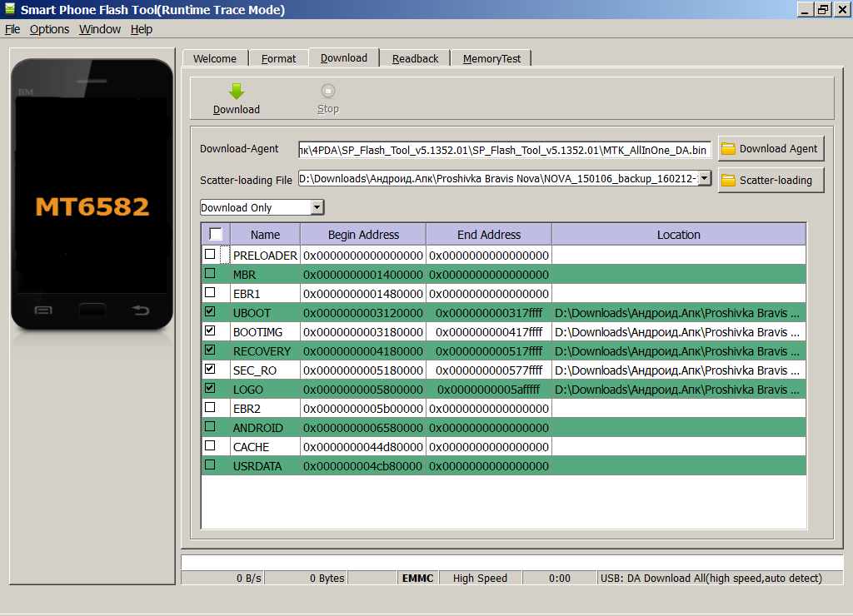853x616 pixels.
Task: Open the MemoryTest tab
Action: click(491, 58)
